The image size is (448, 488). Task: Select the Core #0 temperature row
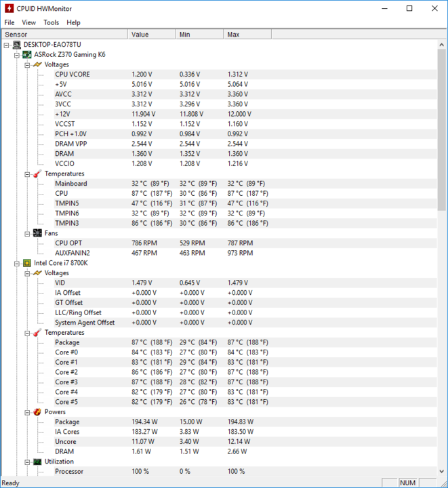point(245,352)
